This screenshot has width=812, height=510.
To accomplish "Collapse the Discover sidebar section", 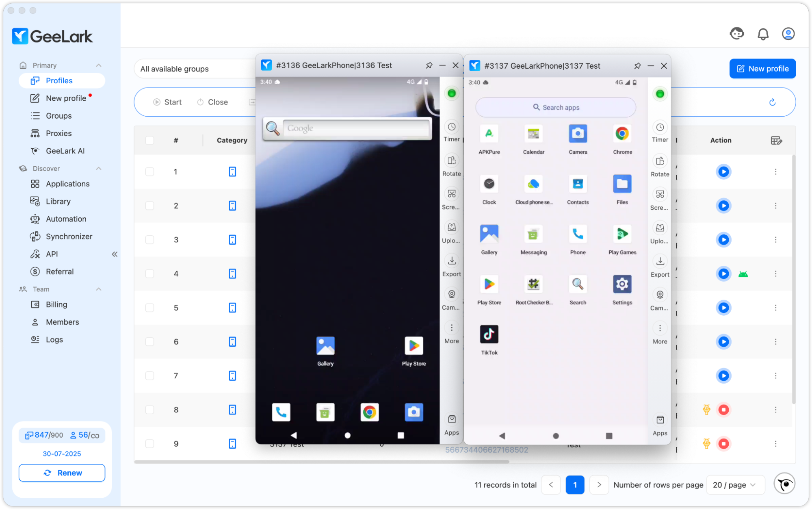I will click(99, 168).
